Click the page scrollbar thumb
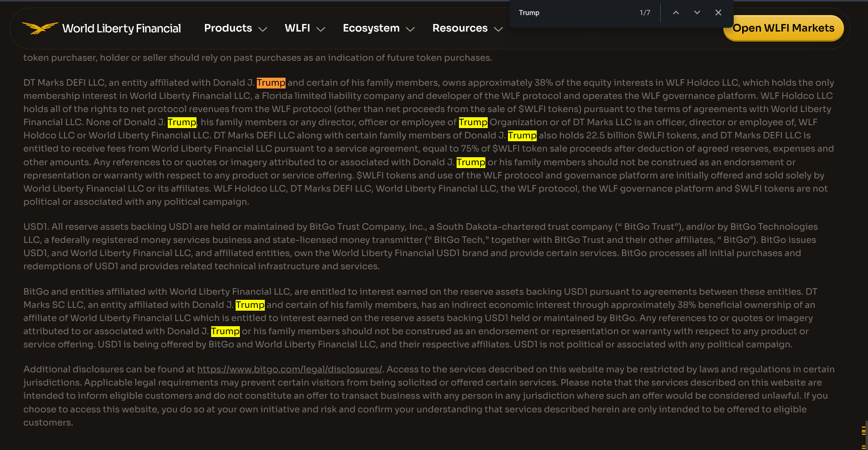Image resolution: width=868 pixels, height=450 pixels. (866, 435)
